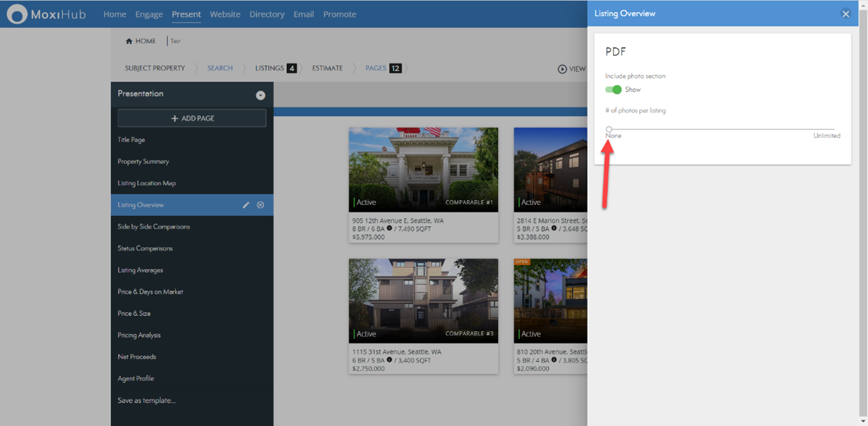Collapse the Presentation panel dropdown arrow
The image size is (868, 426).
[260, 95]
